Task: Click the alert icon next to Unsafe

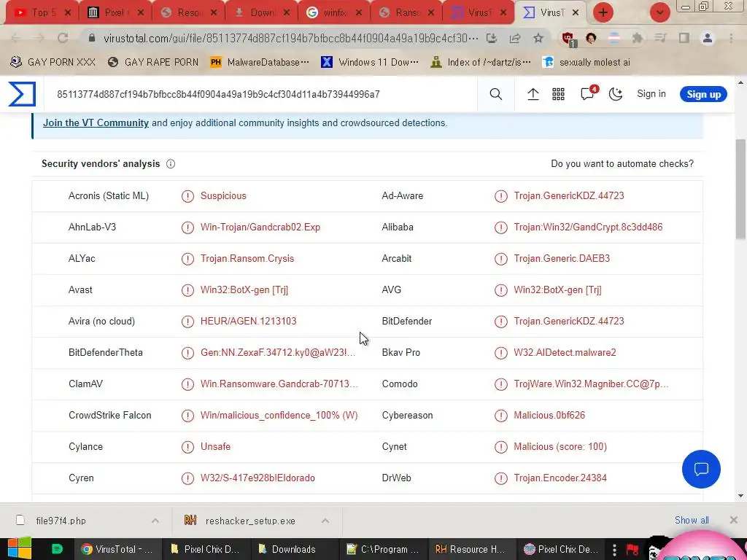Action: (187, 447)
